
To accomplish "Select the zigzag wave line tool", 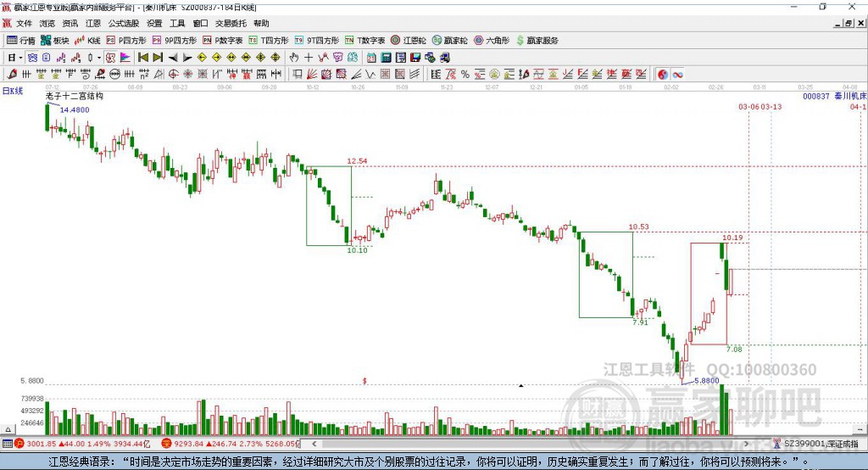I will (370, 74).
